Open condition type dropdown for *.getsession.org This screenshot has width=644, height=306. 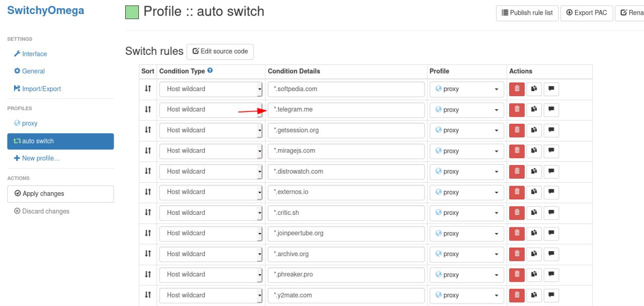tap(211, 130)
